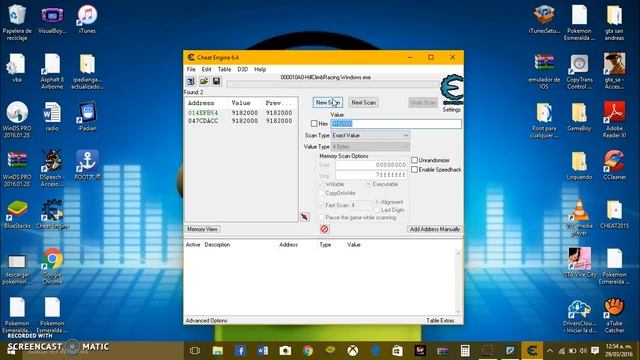
Task: Open the Table menu
Action: tap(224, 69)
